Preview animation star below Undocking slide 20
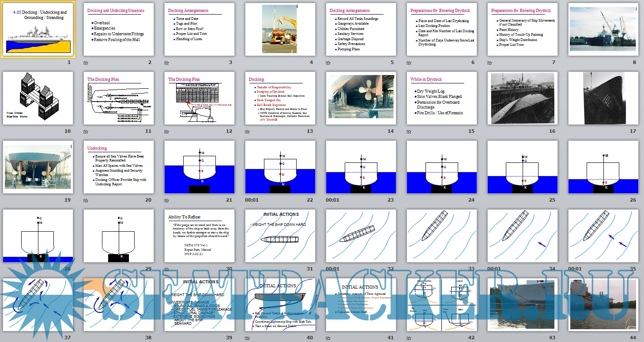 [86, 200]
